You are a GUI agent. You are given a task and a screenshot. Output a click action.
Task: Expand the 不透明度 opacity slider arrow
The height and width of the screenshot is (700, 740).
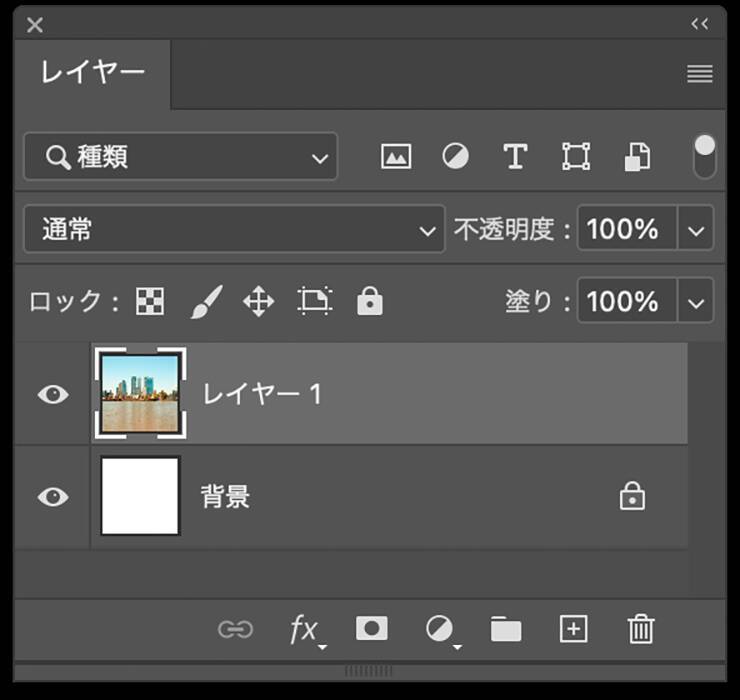point(696,230)
